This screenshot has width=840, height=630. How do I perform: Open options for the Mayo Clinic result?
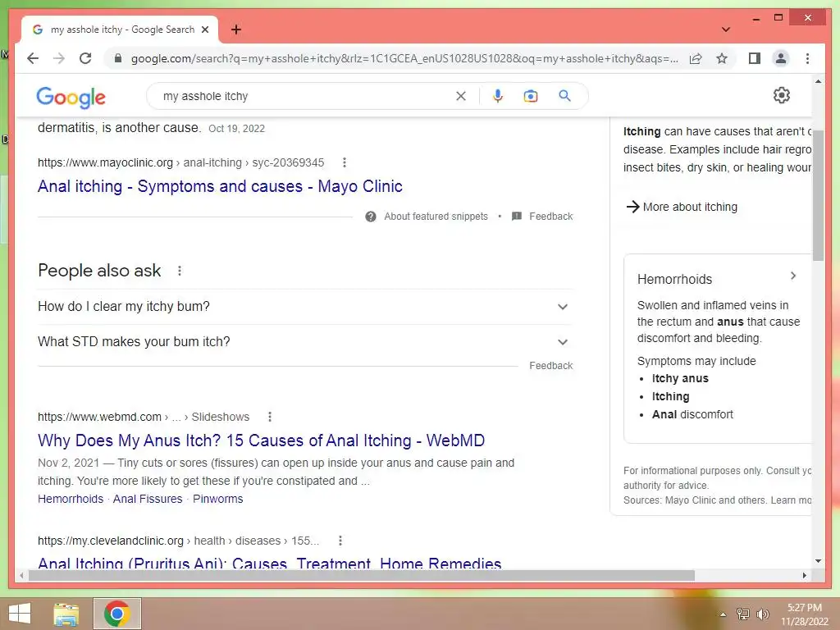(x=345, y=162)
